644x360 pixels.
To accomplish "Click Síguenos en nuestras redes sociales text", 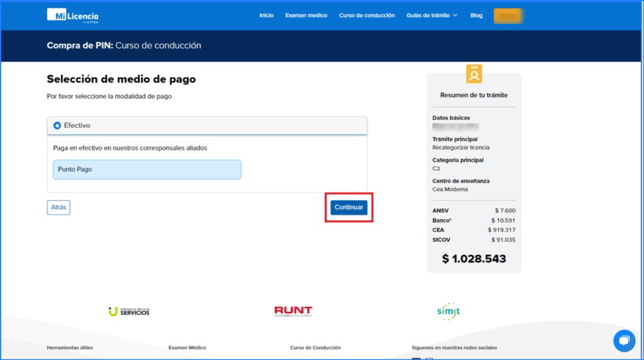I will 454,348.
